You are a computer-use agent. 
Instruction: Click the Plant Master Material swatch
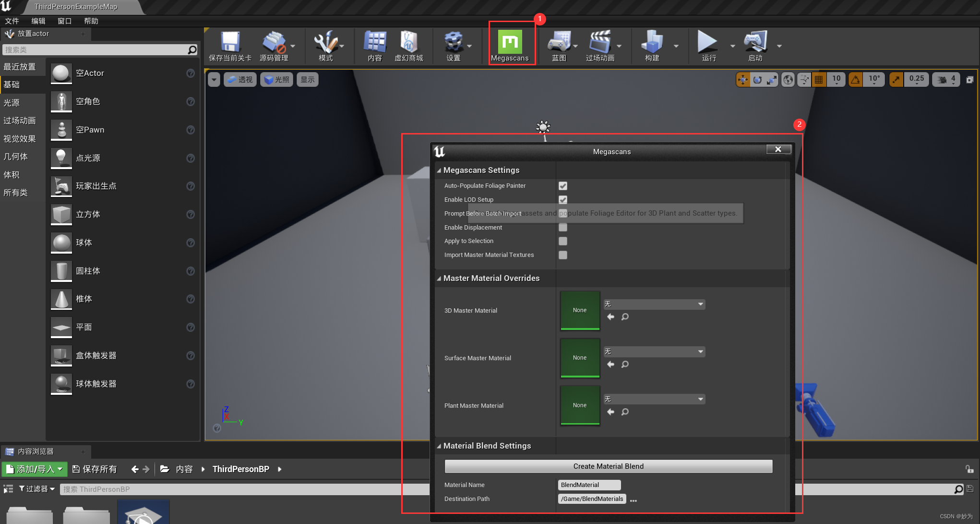pyautogui.click(x=580, y=405)
